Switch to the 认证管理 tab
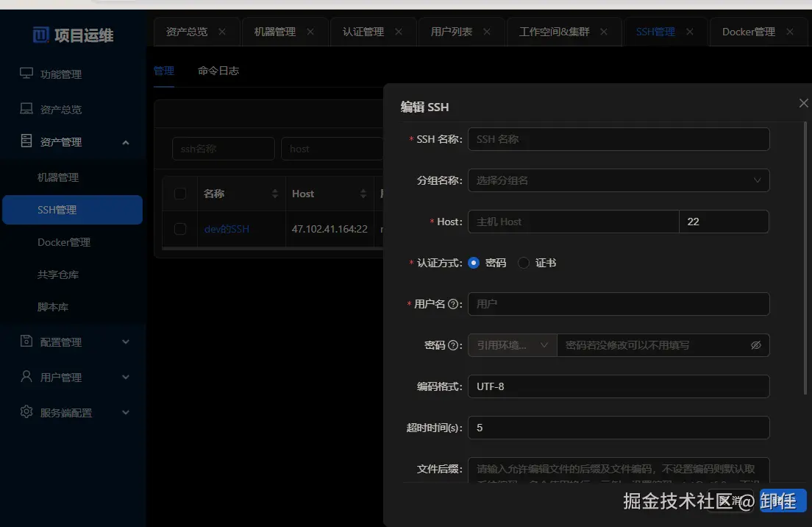This screenshot has height=527, width=812. 363,32
